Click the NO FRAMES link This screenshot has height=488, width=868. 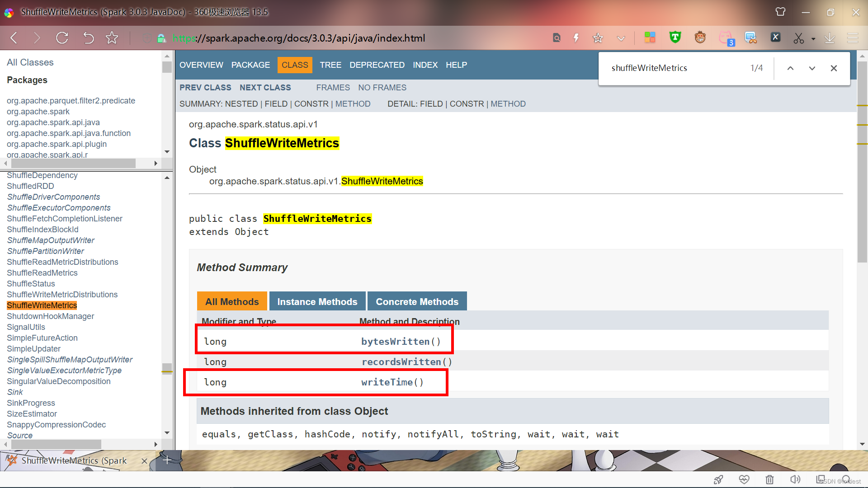[x=382, y=88]
